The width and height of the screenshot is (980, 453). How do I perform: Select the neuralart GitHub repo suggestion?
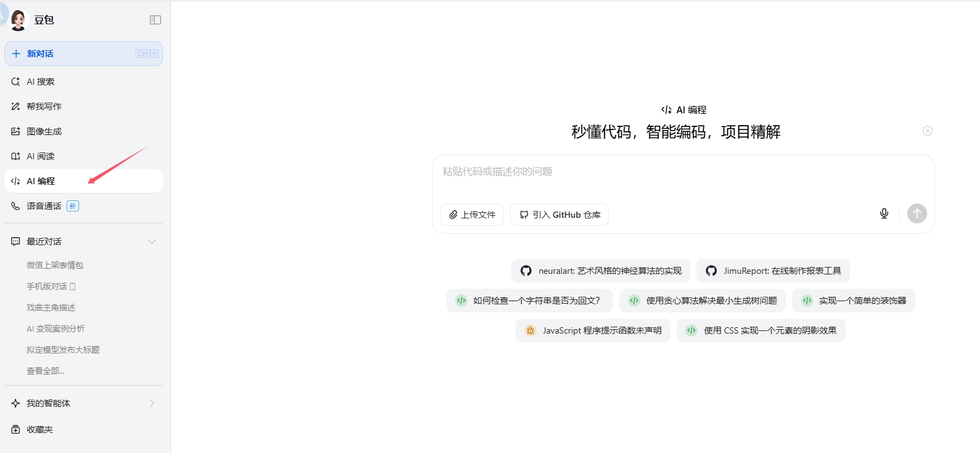tap(601, 271)
